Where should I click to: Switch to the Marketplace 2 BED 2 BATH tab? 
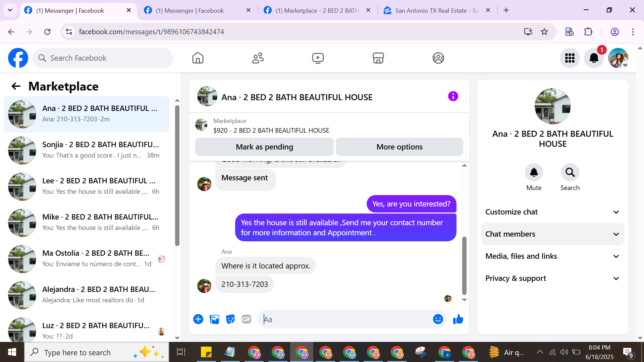pyautogui.click(x=317, y=10)
